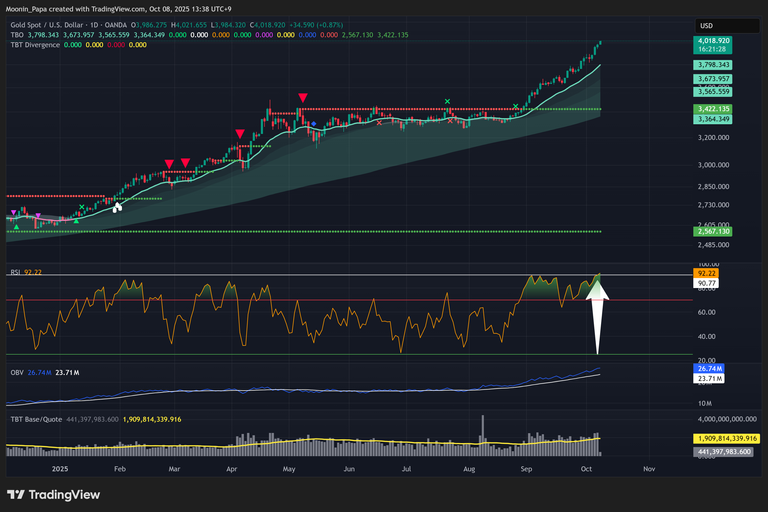768x512 pixels.
Task: Select the OBV indicator legend label
Action: click(x=17, y=372)
